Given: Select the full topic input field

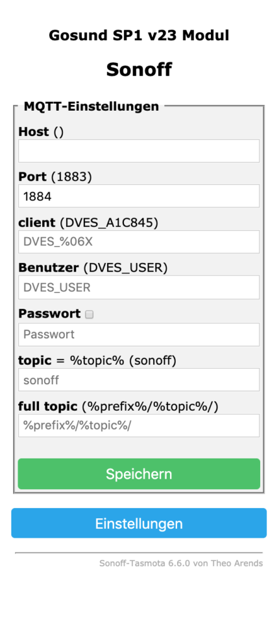Looking at the screenshot, I should point(139,426).
